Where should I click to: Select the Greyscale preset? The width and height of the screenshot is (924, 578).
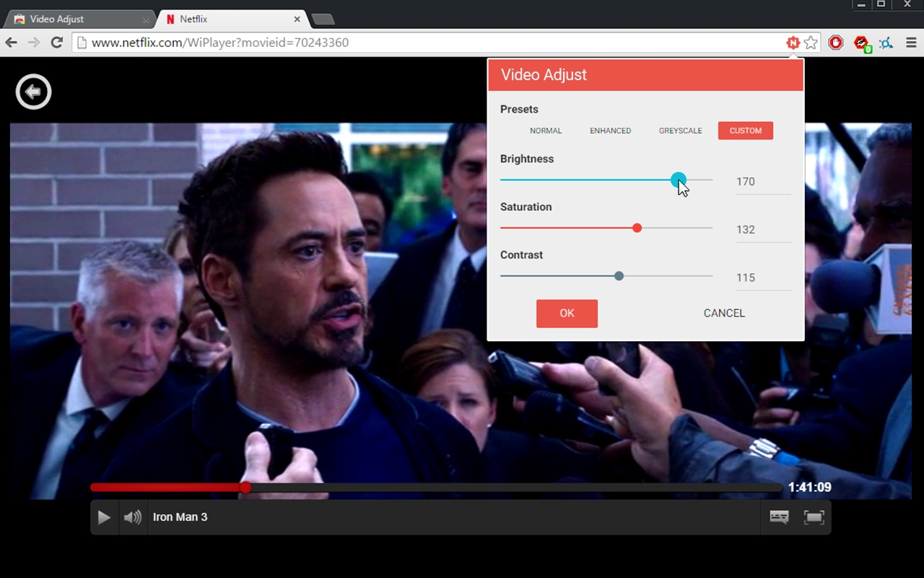(681, 131)
